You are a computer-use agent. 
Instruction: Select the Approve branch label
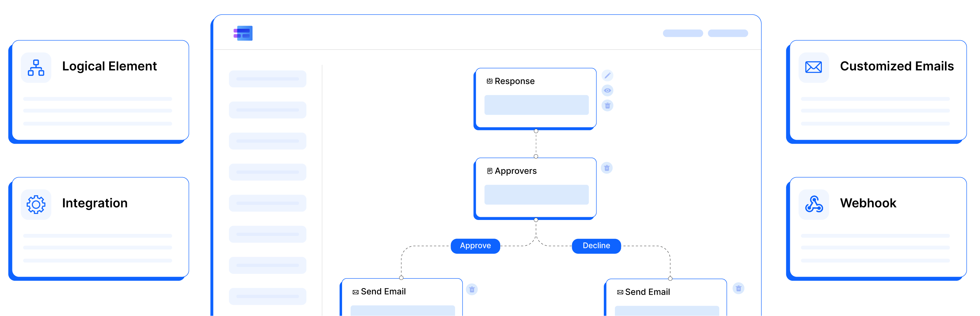click(x=475, y=246)
